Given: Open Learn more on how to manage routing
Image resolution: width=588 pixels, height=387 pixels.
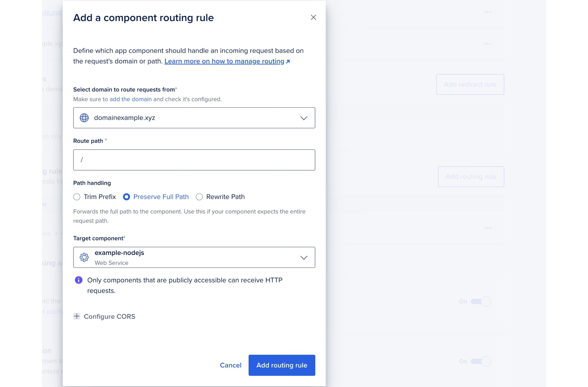Looking at the screenshot, I should tap(224, 61).
